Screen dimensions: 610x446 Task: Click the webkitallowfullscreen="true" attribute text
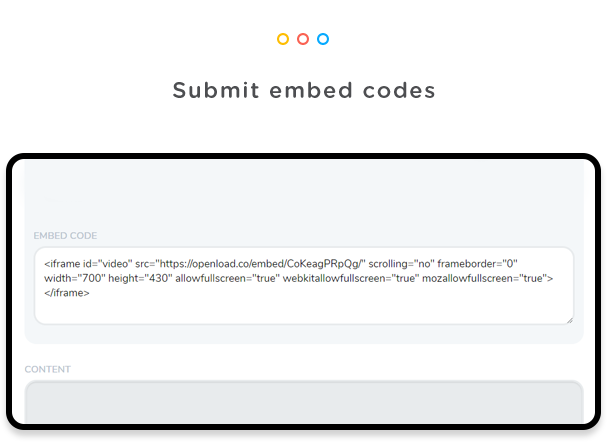click(351, 278)
